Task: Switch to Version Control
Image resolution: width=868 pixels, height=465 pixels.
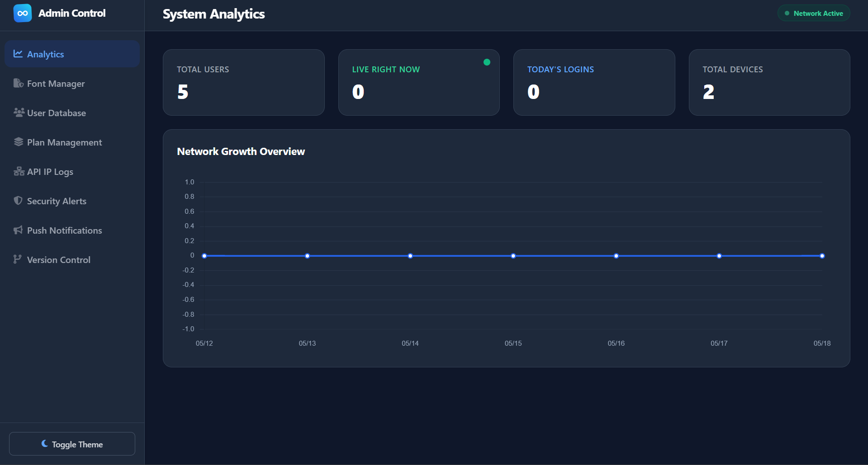Action: tap(72, 259)
